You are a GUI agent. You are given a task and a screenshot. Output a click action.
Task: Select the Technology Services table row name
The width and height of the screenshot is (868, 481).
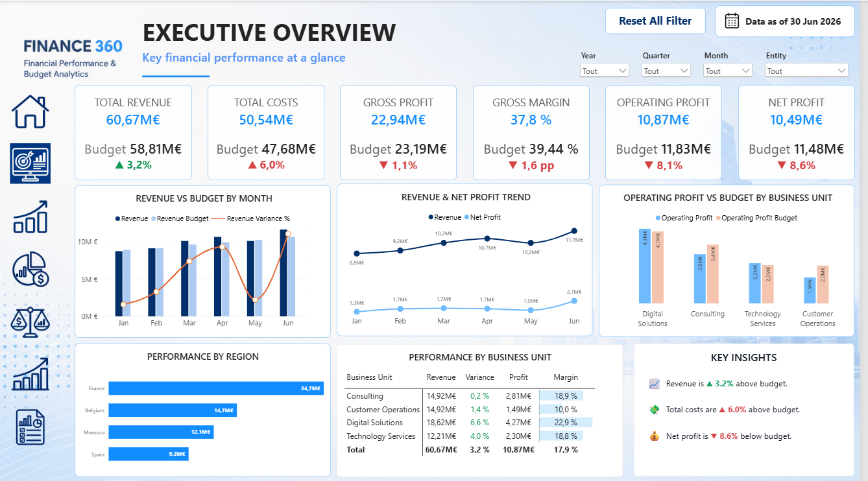[381, 436]
